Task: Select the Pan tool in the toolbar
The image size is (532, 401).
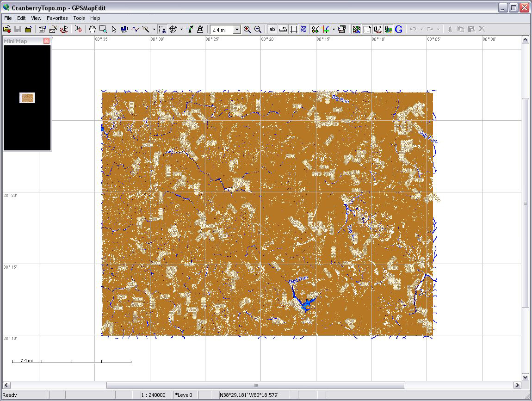Action: pos(93,29)
